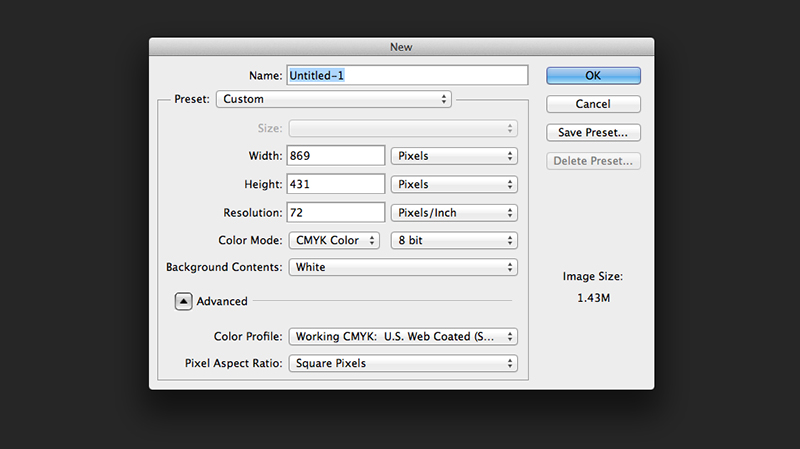800x449 pixels.
Task: Open Background Contents dropdown set to White
Action: [x=403, y=267]
